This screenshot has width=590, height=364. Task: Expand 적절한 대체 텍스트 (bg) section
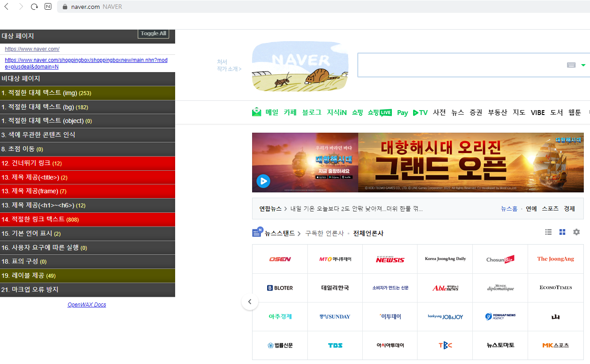[88, 107]
